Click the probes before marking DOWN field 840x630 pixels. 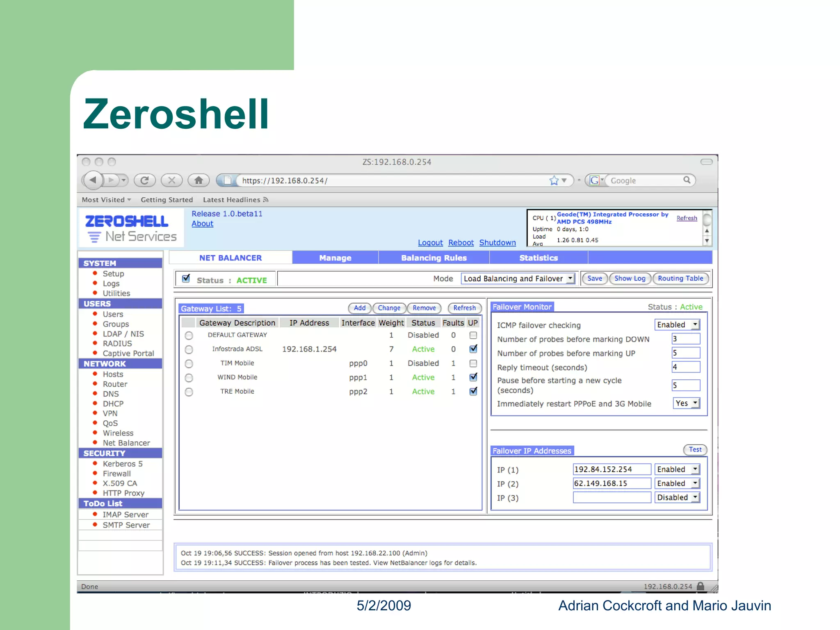[686, 338]
